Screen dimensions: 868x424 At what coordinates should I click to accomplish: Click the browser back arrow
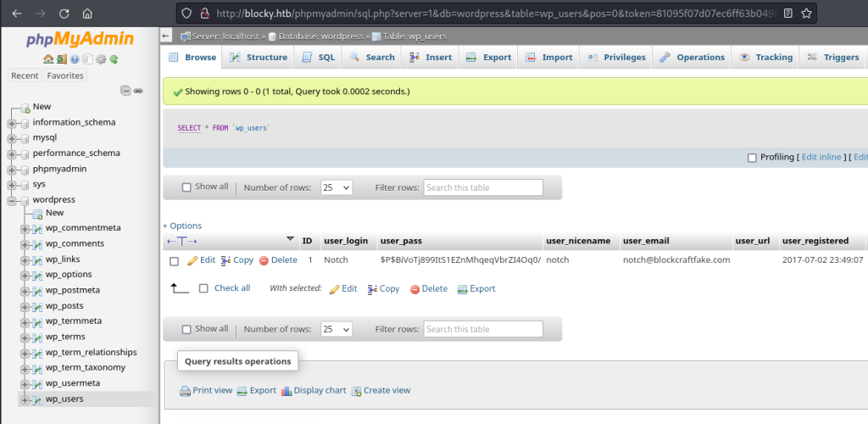tap(17, 14)
